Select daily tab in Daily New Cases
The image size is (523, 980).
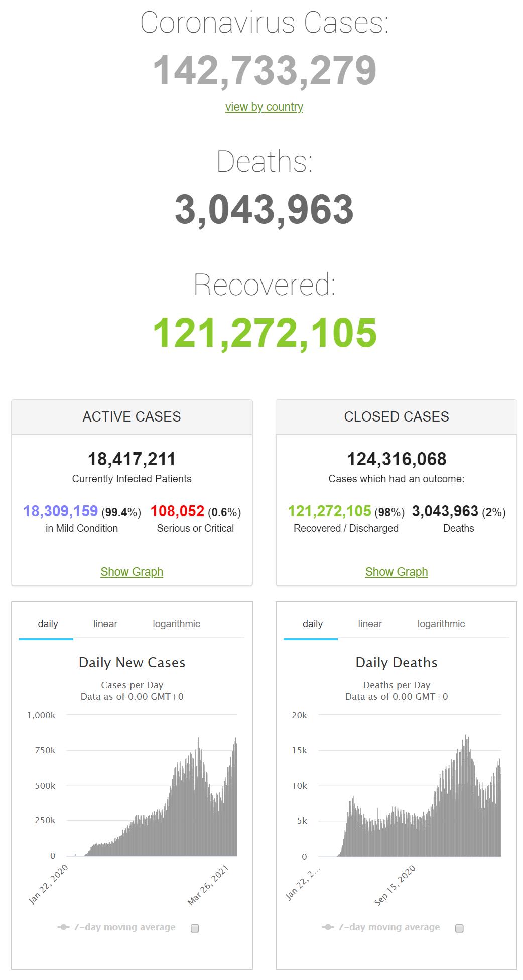click(48, 624)
